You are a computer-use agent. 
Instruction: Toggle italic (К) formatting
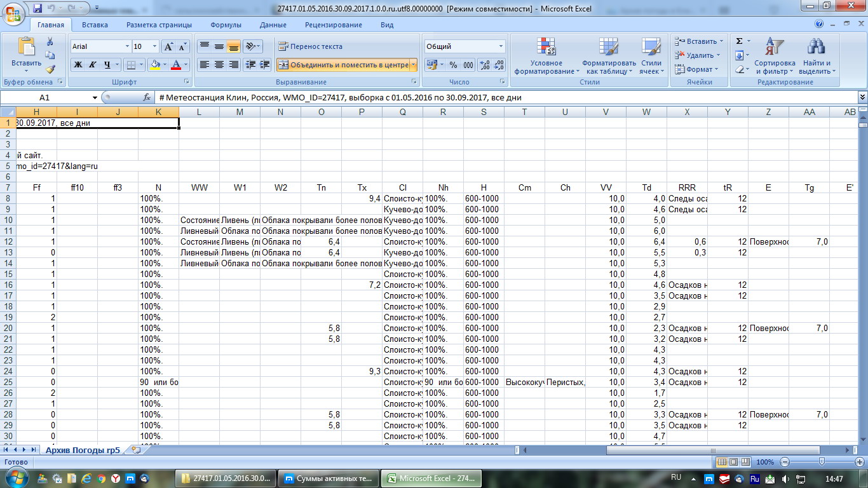point(93,65)
